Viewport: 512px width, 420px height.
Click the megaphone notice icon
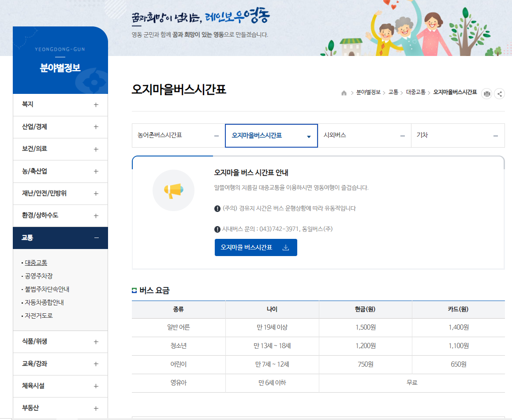[x=173, y=190]
